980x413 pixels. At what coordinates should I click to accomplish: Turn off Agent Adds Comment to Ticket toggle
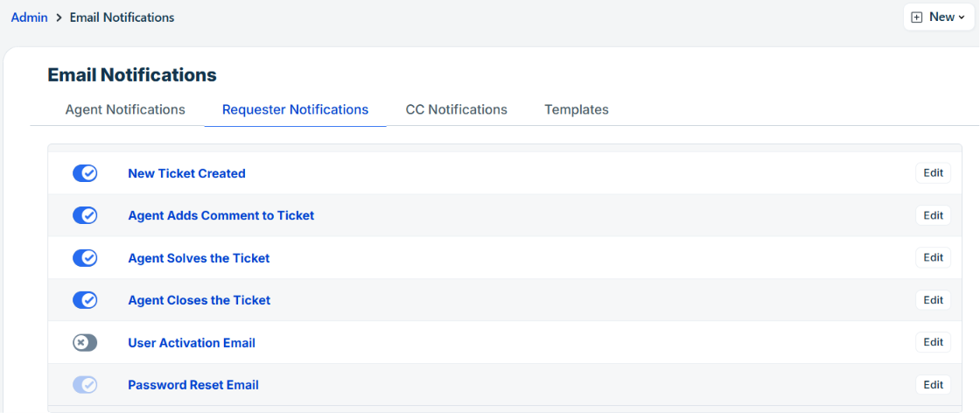pos(85,215)
